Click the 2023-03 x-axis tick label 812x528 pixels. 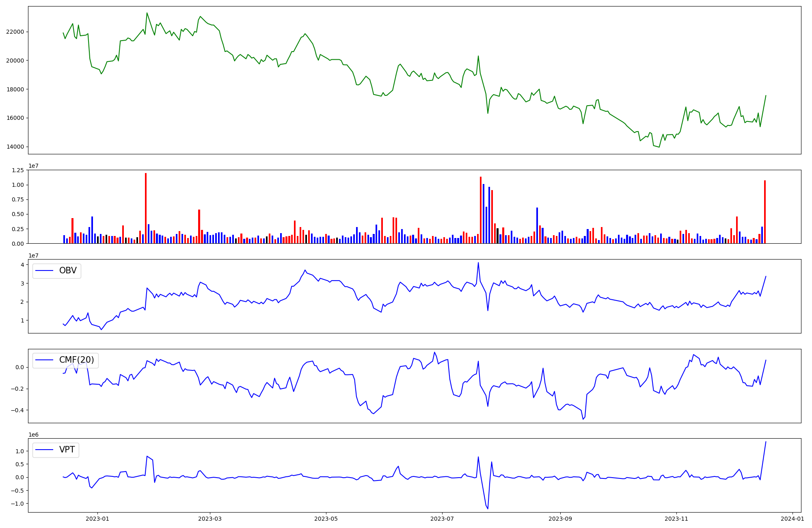(x=210, y=519)
